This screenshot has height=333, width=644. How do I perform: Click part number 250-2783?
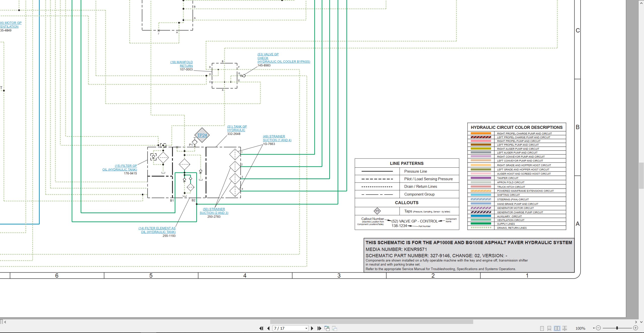click(x=214, y=217)
